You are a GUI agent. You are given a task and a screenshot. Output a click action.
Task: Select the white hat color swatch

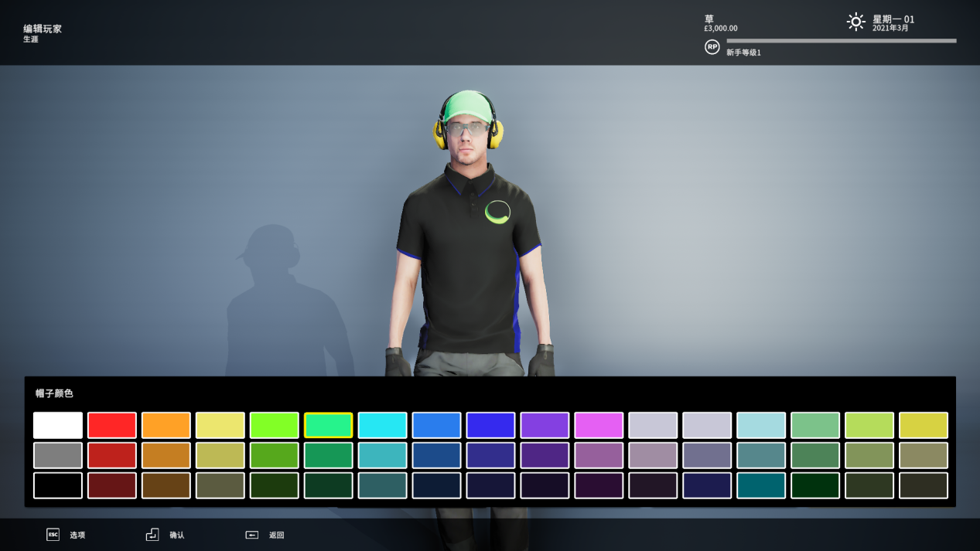tap(58, 425)
